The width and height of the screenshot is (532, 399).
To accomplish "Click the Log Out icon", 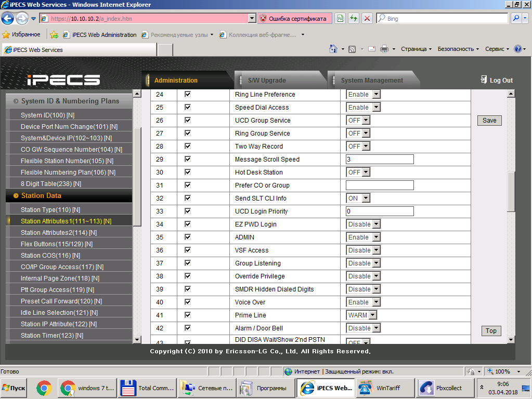I will pos(484,80).
